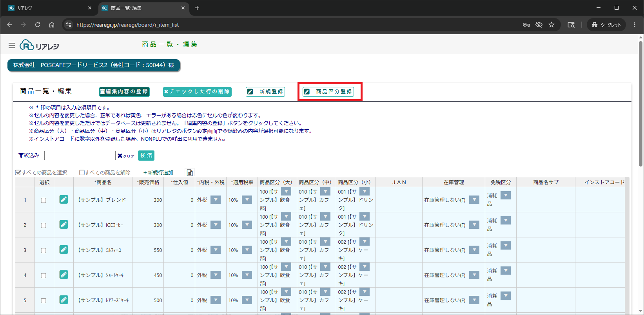
Task: Click the browser address bar URL
Action: (127, 25)
